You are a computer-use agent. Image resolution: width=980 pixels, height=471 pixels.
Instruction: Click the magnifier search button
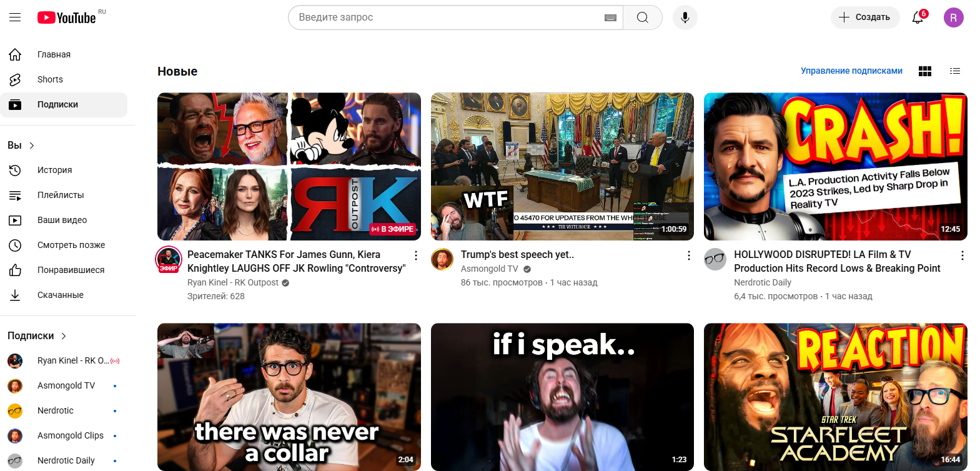click(643, 17)
